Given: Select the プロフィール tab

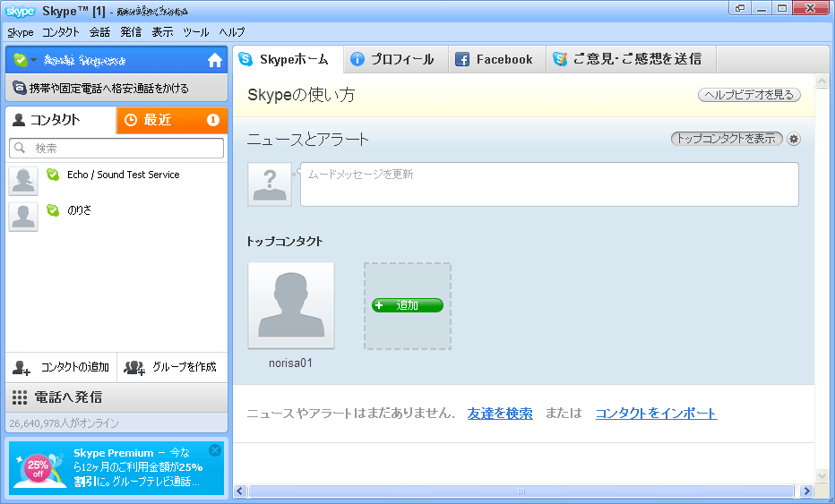Looking at the screenshot, I should pos(396,59).
